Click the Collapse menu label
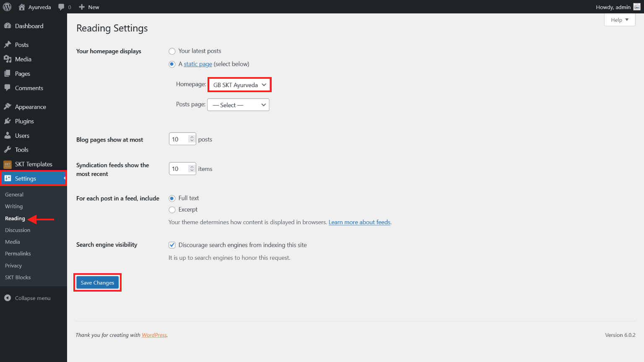 (x=33, y=298)
